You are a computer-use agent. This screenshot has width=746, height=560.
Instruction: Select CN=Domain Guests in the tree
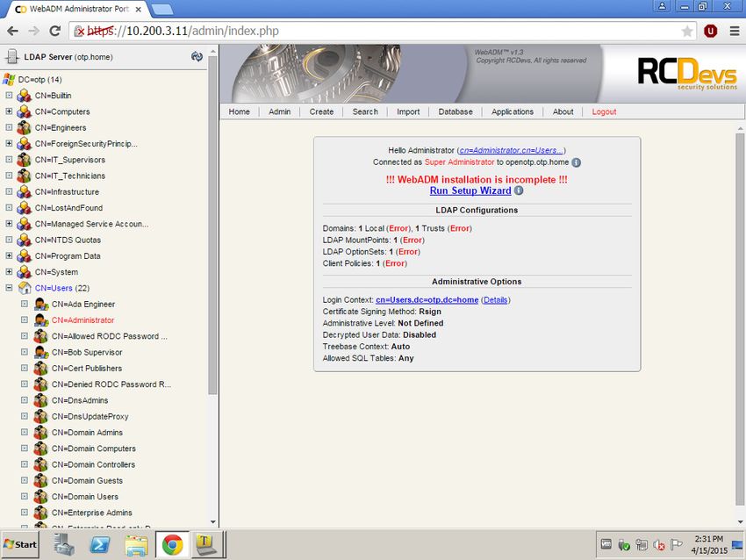point(87,480)
